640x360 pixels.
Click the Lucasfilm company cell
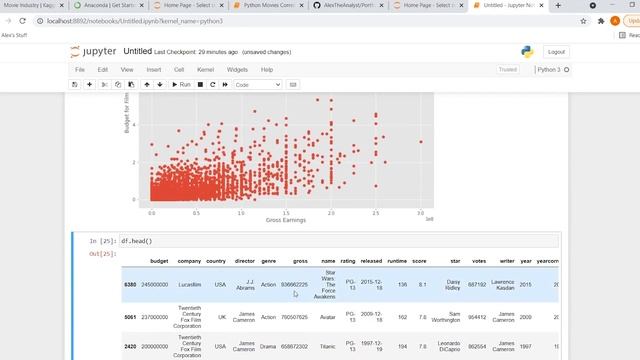click(x=190, y=284)
